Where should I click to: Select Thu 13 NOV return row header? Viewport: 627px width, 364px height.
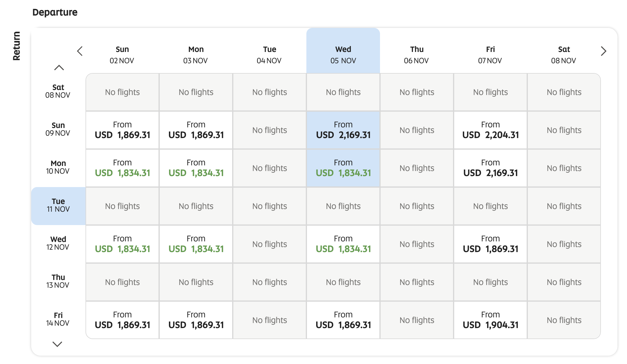pos(58,281)
